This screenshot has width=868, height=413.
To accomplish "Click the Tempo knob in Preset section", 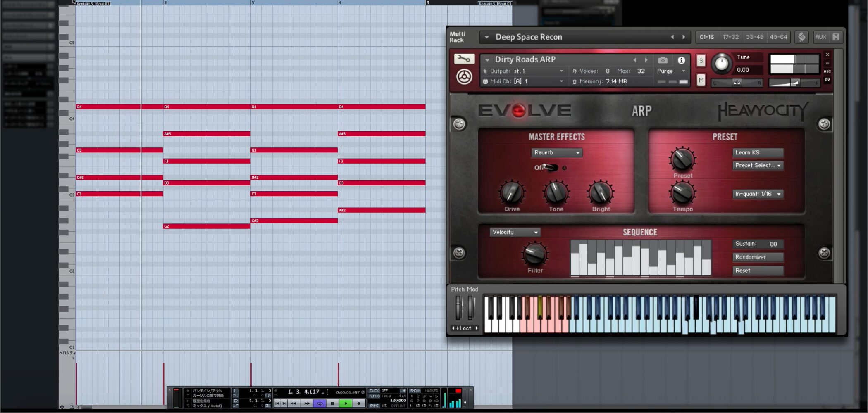I will point(682,193).
